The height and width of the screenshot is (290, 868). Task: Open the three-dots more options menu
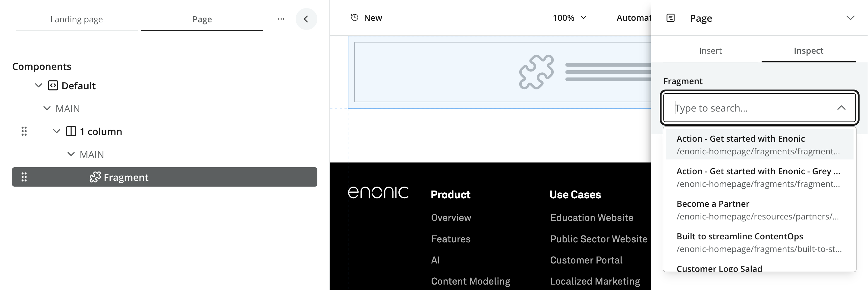coord(281,19)
